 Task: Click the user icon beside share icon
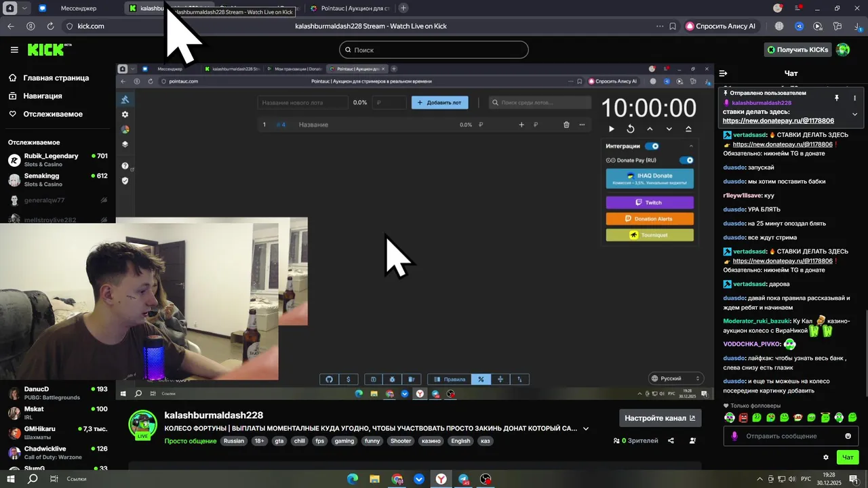(692, 441)
